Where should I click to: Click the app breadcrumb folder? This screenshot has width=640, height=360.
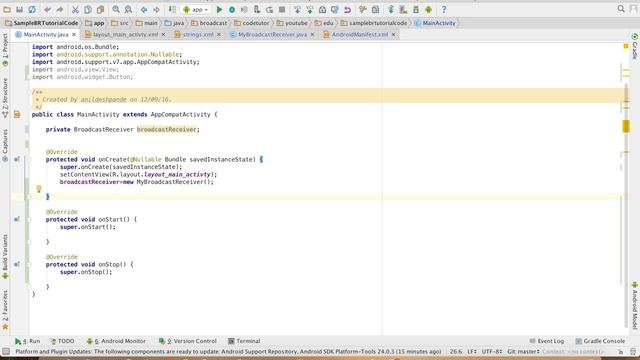pyautogui.click(x=95, y=23)
